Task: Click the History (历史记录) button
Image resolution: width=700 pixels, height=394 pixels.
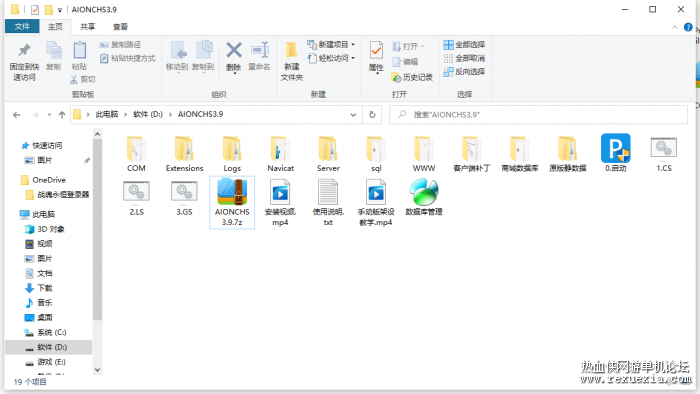Action: point(412,77)
